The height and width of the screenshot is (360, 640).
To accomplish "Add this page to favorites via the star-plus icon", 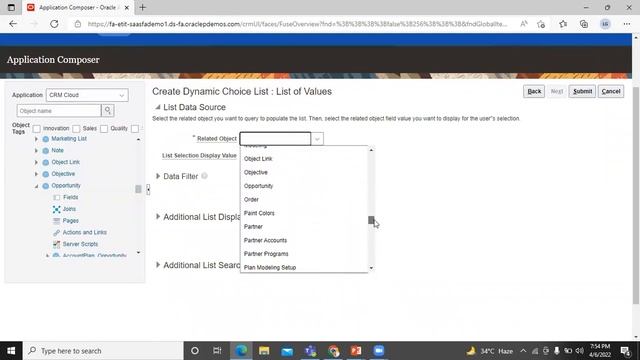I will (x=541, y=24).
